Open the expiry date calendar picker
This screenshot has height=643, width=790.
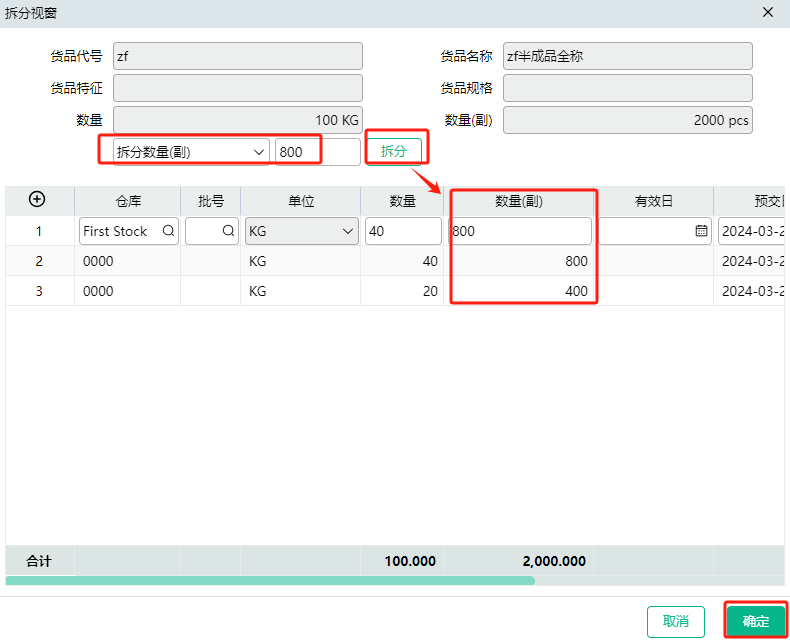point(701,231)
